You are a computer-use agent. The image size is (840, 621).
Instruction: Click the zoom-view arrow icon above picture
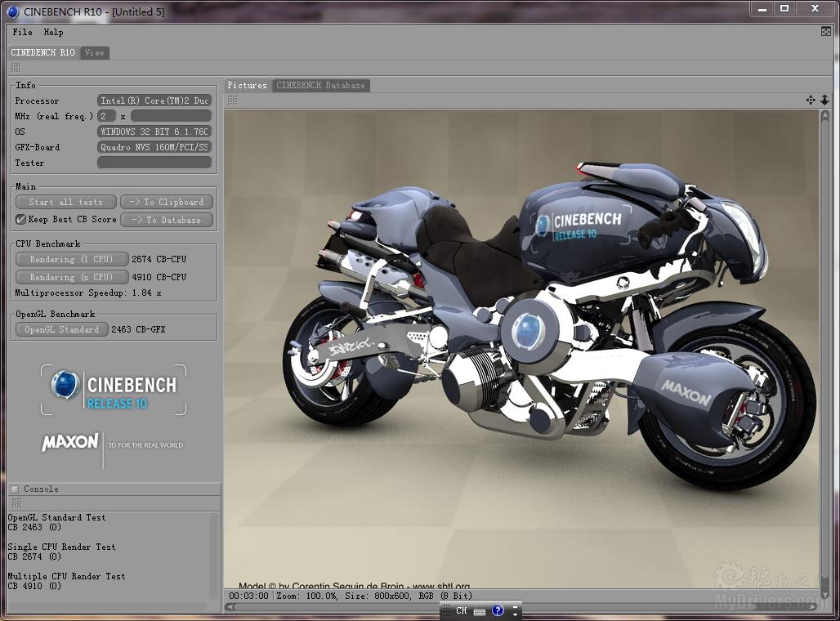824,100
